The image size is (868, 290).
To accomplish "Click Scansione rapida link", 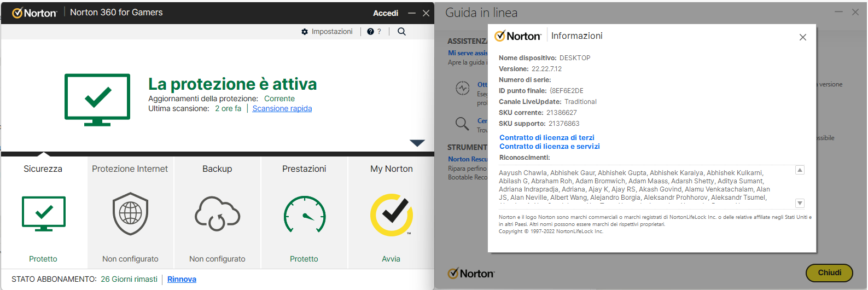I will (x=282, y=108).
